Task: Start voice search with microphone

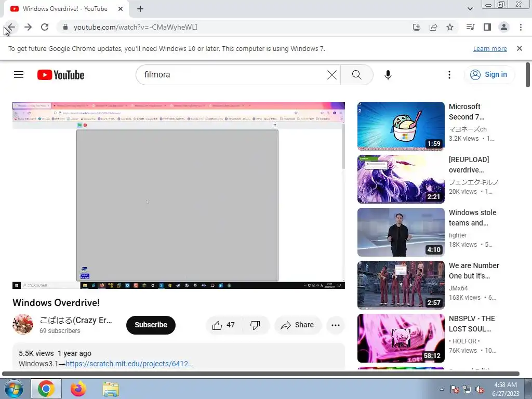Action: tap(388, 75)
